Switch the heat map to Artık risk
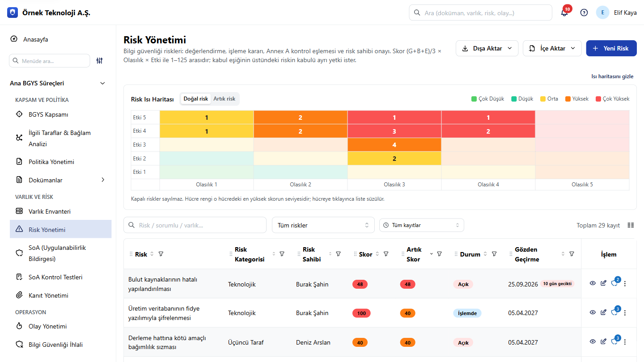Screen dimensions: 644x362 point(224,99)
